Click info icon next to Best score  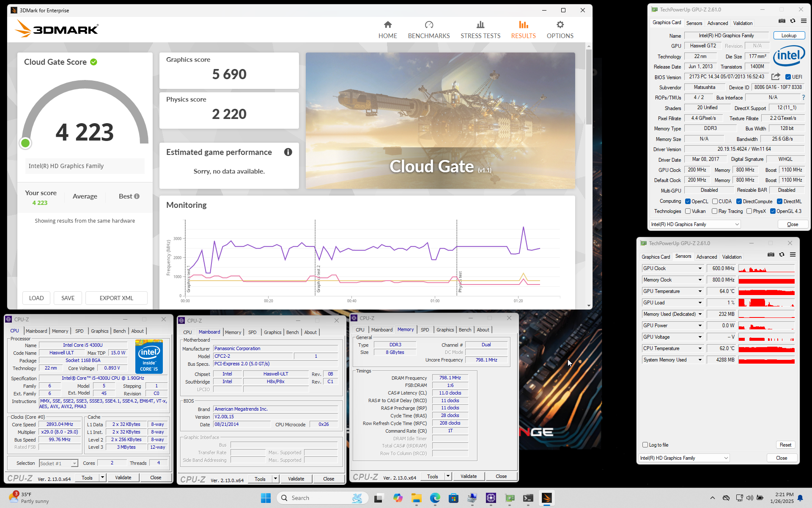point(137,196)
